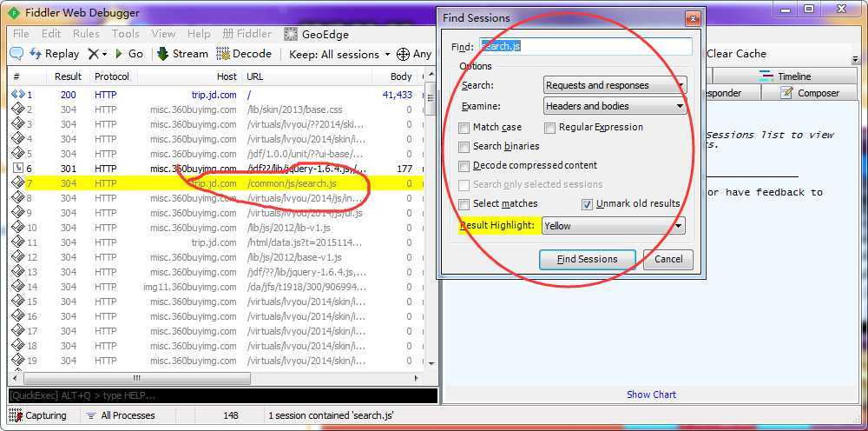Click the Capturing status bar indicator

coord(39,415)
